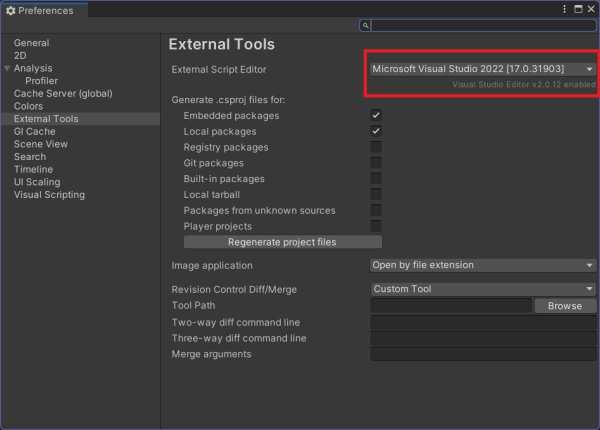Enable Player projects checkbox
600x430 pixels.
pos(376,226)
